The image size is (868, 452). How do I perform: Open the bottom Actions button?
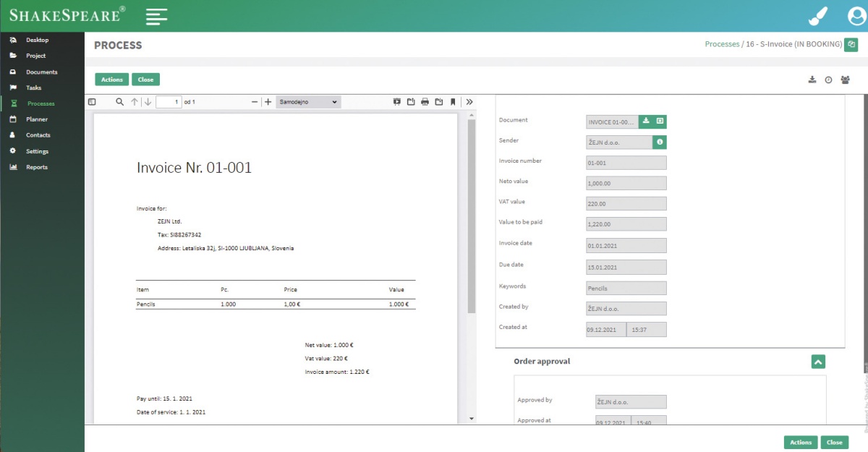click(801, 442)
